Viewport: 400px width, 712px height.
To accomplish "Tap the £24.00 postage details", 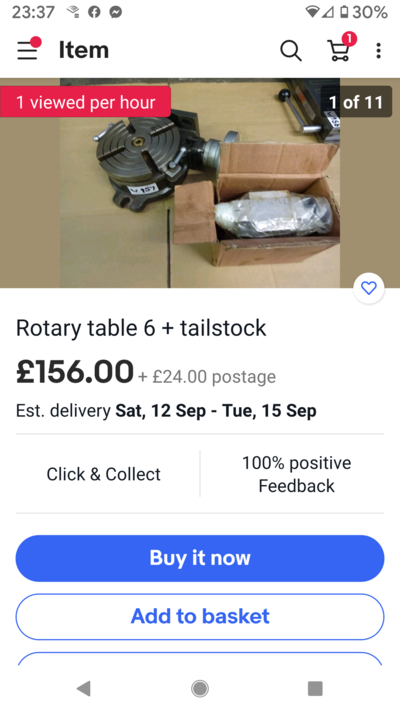I will tap(207, 376).
